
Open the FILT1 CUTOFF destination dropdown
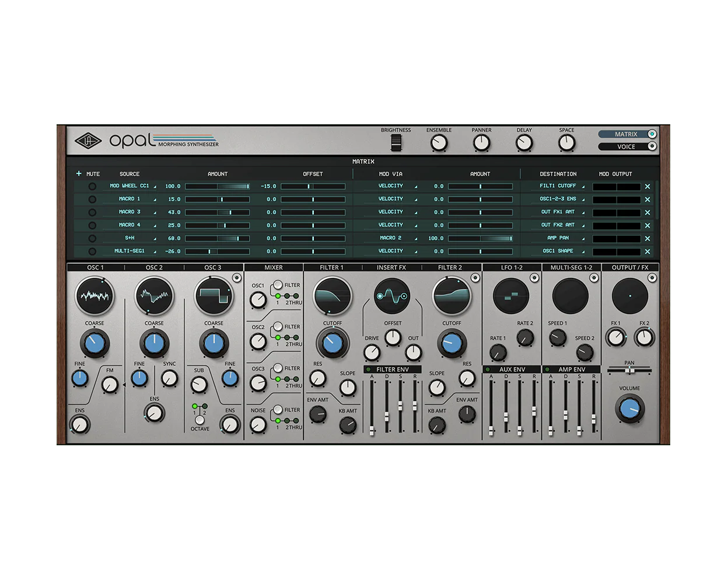pos(558,186)
